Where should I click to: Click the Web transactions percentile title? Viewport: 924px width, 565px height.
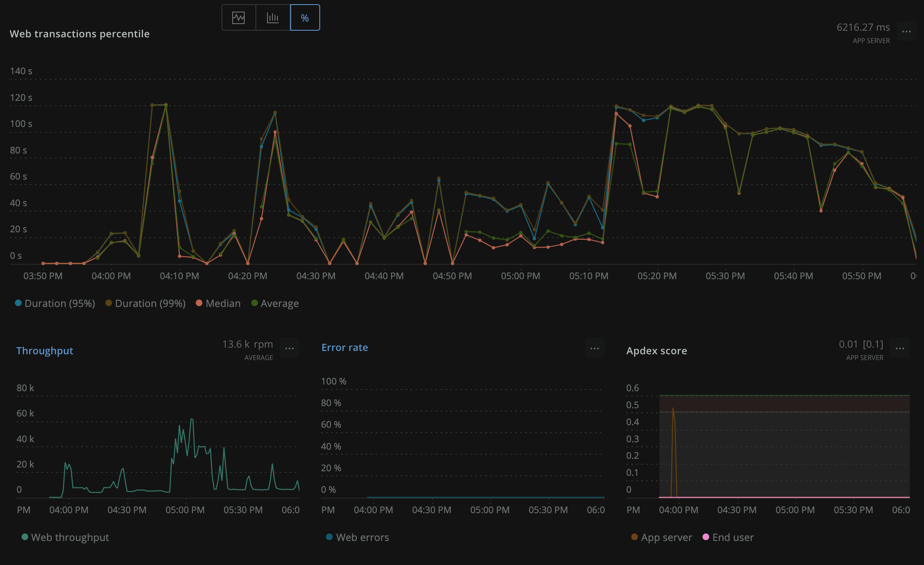[x=80, y=34]
